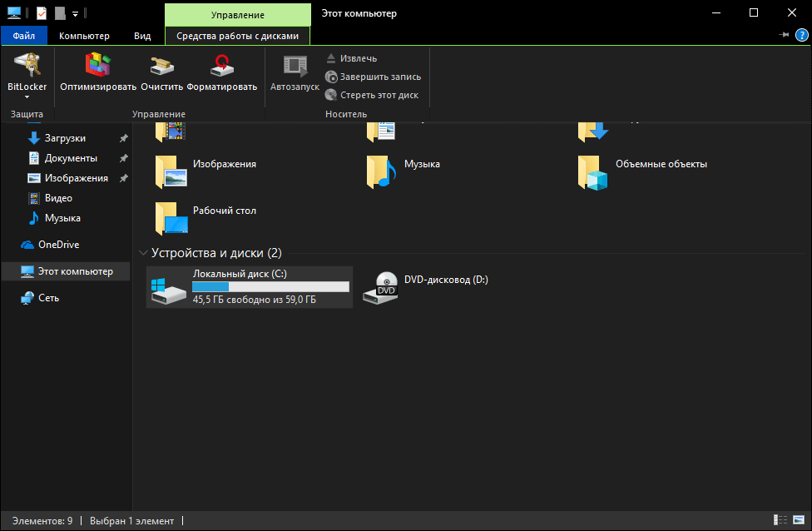
Task: Click Стереть этот диск button
Action: [372, 95]
